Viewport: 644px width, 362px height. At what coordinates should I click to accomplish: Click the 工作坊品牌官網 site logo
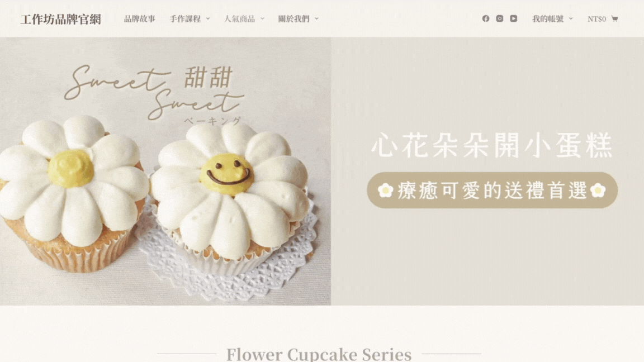click(61, 19)
